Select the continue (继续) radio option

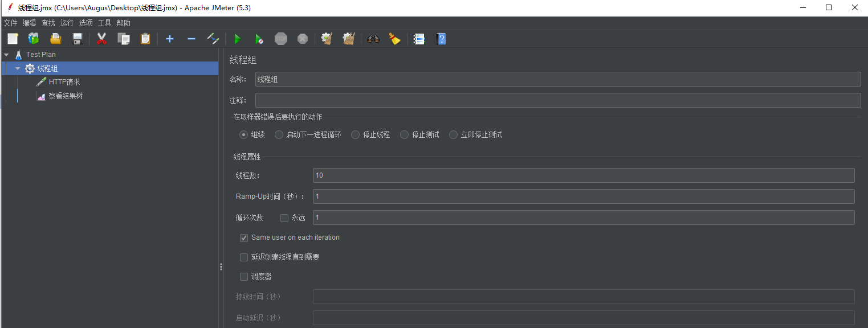pos(244,135)
